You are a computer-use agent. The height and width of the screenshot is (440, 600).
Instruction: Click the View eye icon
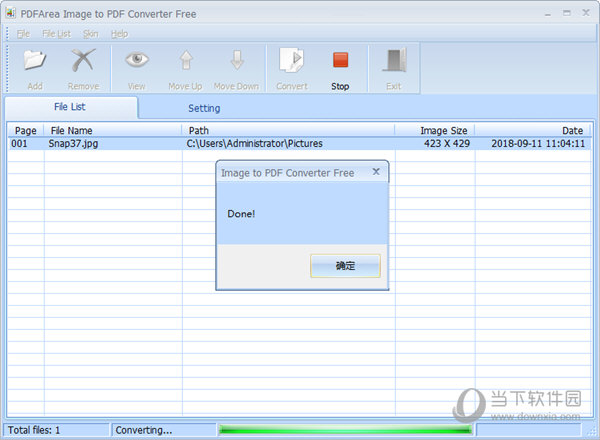pyautogui.click(x=137, y=59)
